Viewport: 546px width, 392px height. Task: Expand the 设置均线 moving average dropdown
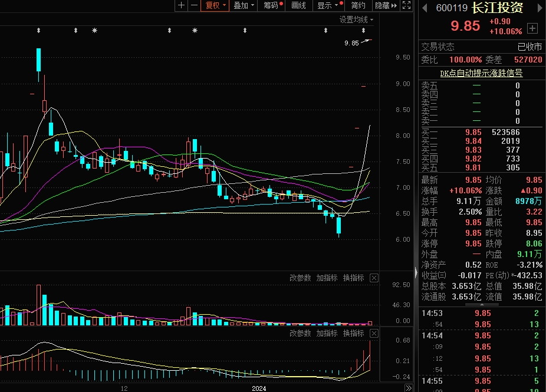pos(356,19)
